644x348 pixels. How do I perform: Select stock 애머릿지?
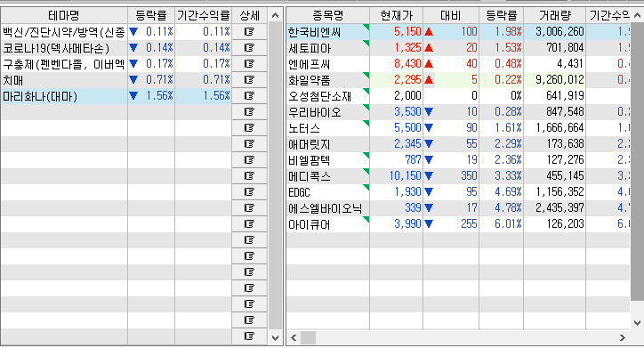point(327,144)
